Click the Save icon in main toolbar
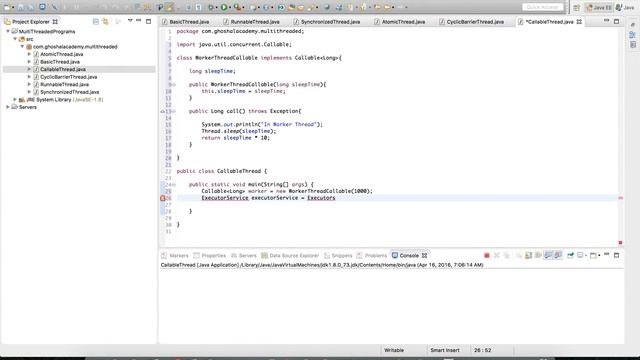The height and width of the screenshot is (360, 640). point(20,7)
